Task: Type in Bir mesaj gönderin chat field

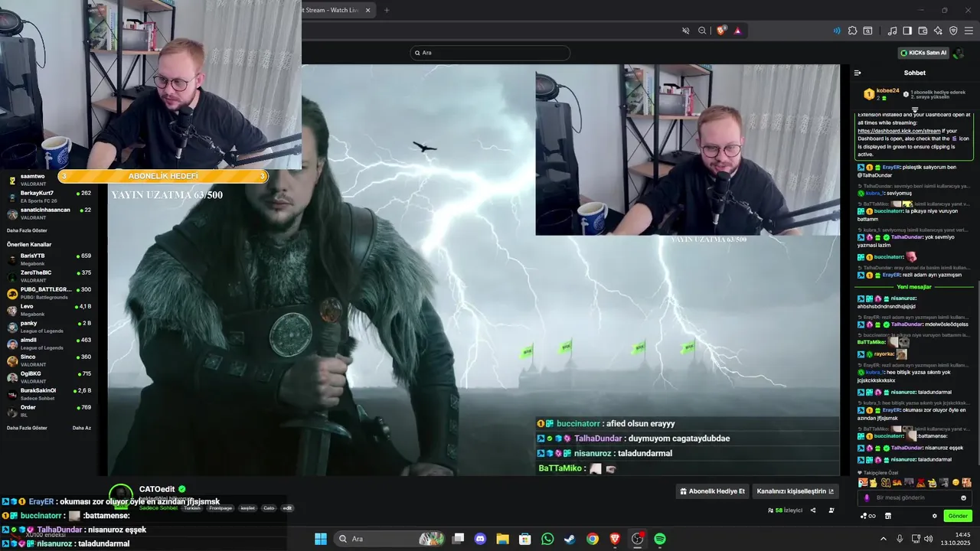Action: pyautogui.click(x=915, y=497)
